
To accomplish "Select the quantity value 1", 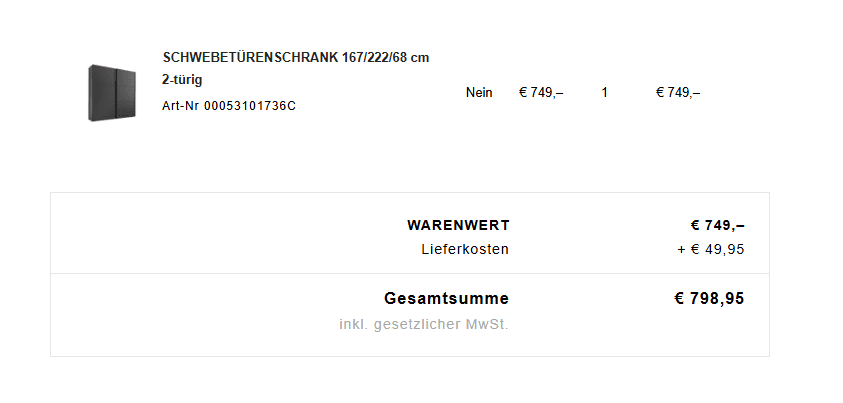I will [604, 92].
